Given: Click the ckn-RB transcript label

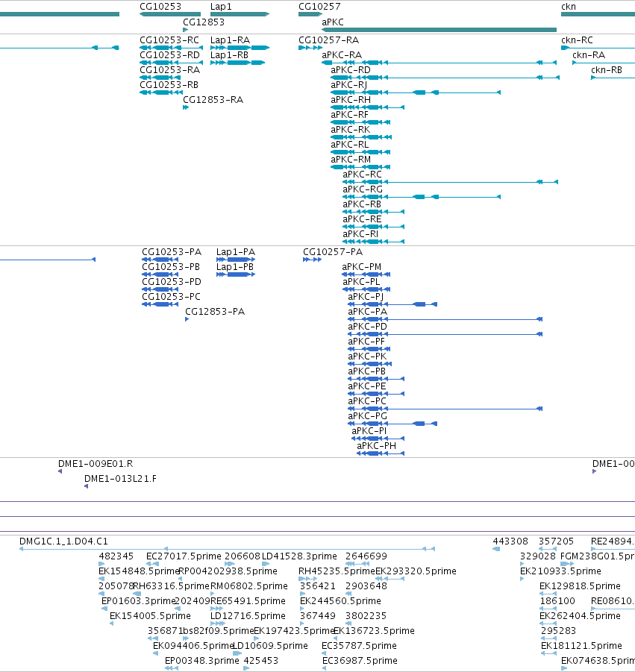Looking at the screenshot, I should pos(607,70).
